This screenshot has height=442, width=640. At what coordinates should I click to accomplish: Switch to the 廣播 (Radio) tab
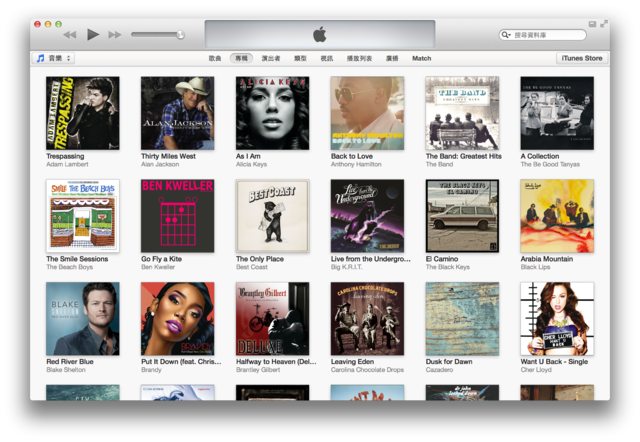(x=392, y=58)
